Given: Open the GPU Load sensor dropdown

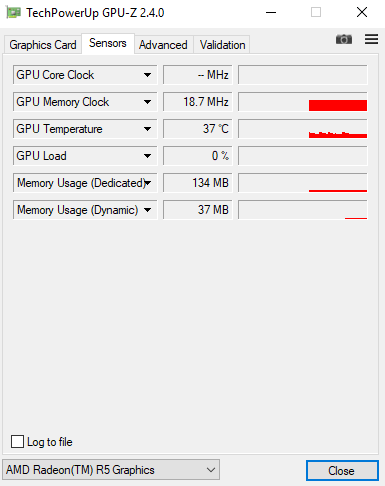Looking at the screenshot, I should click(85, 156).
